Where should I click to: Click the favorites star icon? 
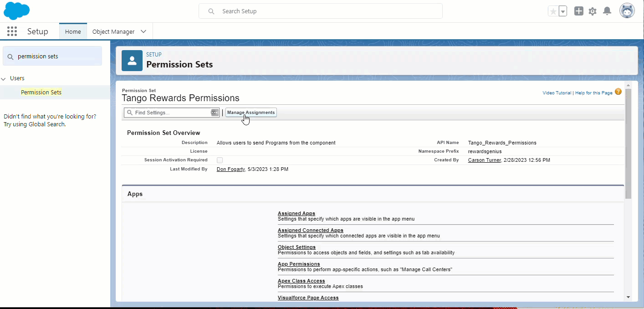point(554,10)
